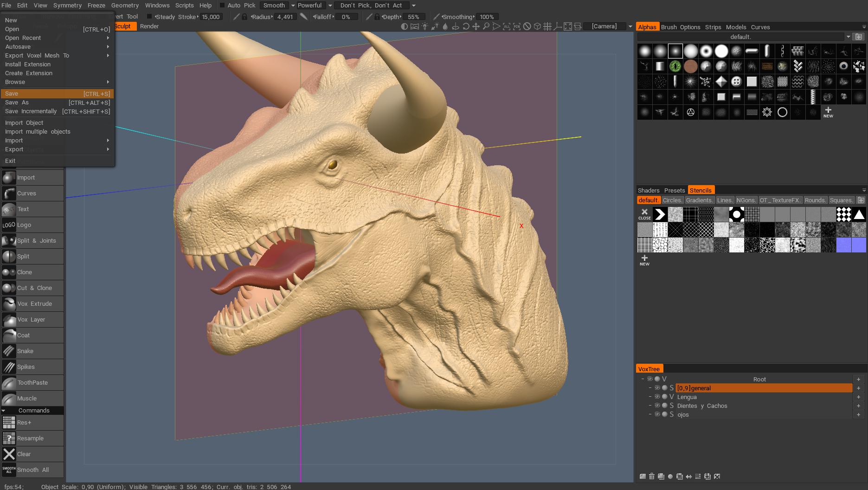
Task: Toggle visibility of the ojos layer
Action: click(657, 414)
